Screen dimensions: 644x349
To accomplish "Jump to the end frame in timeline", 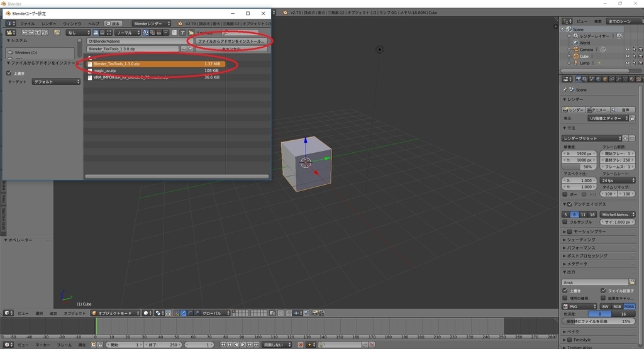I will point(257,345).
